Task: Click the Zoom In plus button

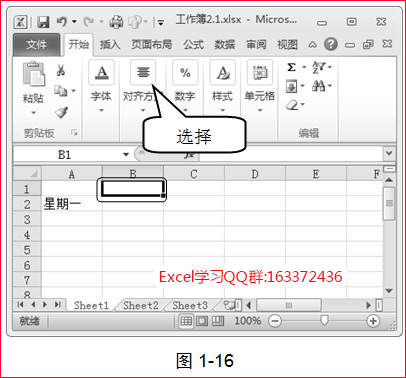Action: pyautogui.click(x=373, y=321)
